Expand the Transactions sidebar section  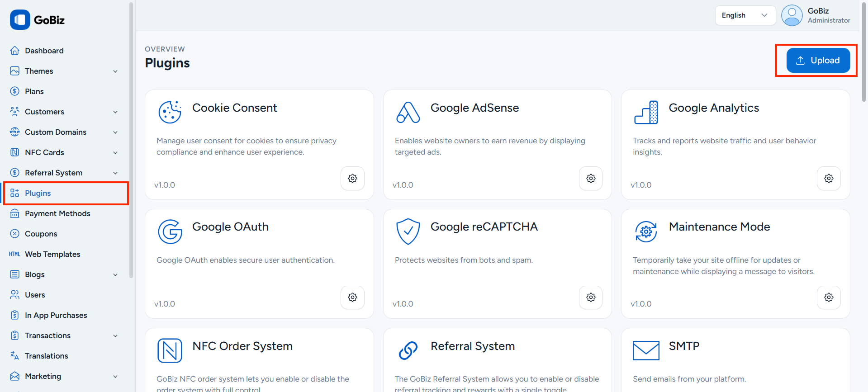[x=115, y=336]
